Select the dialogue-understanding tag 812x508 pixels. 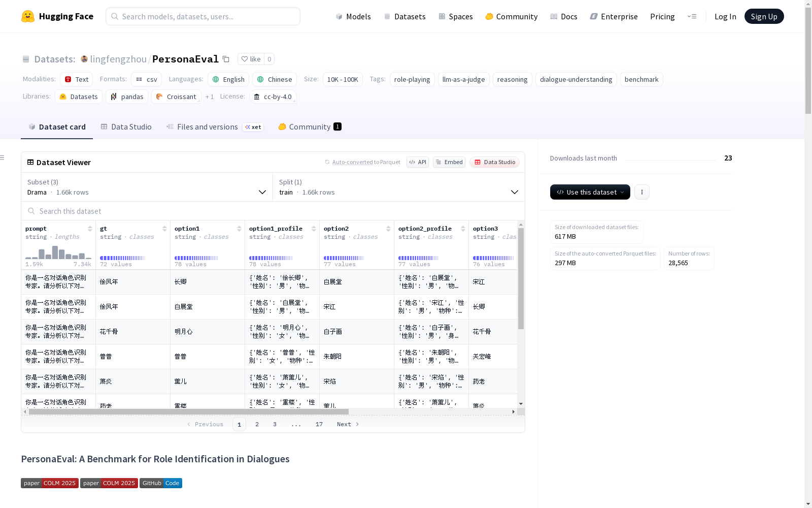tap(576, 79)
